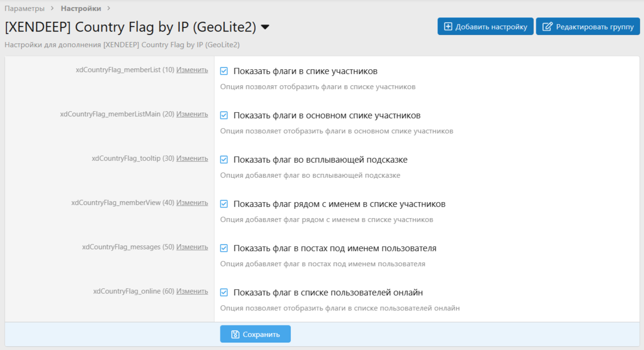Click the plus icon on Добавить настройку
The image size is (644, 350).
[x=448, y=27]
